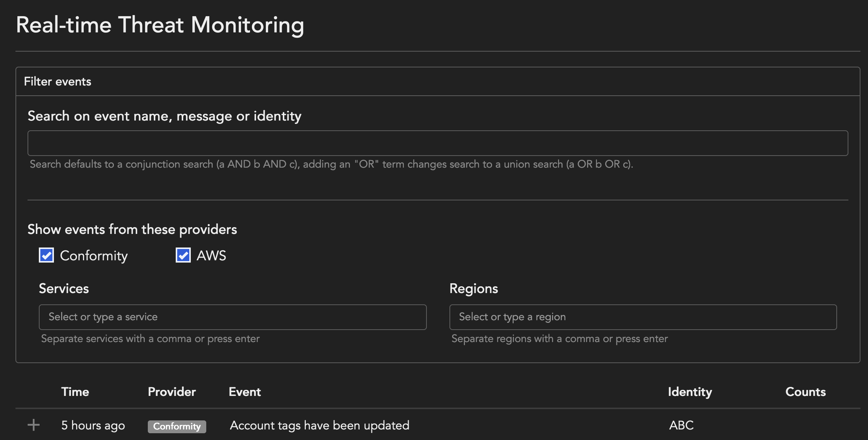Image resolution: width=868 pixels, height=440 pixels.
Task: Uncheck the AWS provider checkbox
Action: pyautogui.click(x=183, y=255)
